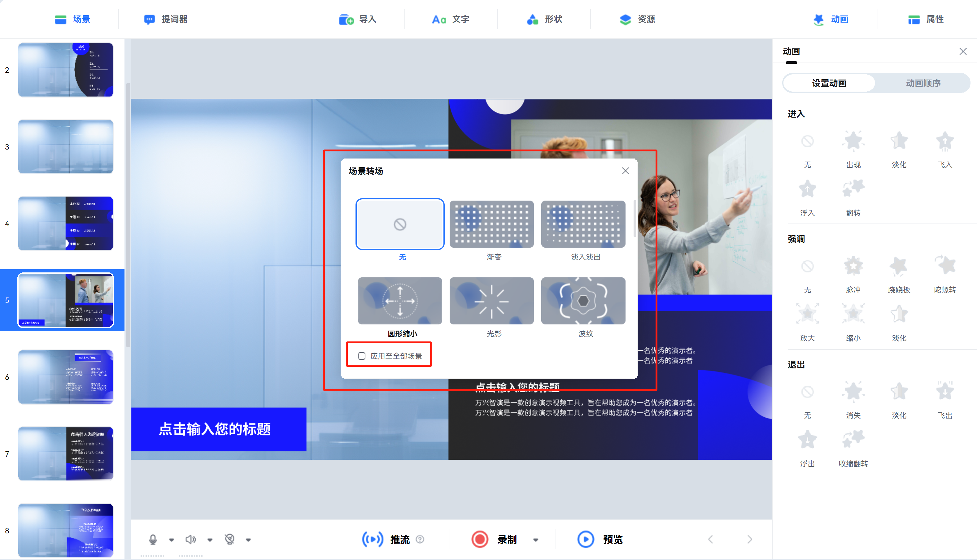Screen dimensions: 977x560
Task: Mute the speaker at the bottom toolbar
Action: point(191,539)
